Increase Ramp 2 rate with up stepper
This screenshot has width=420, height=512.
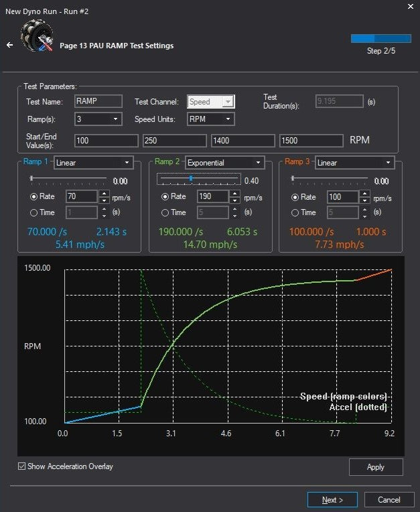(x=234, y=193)
